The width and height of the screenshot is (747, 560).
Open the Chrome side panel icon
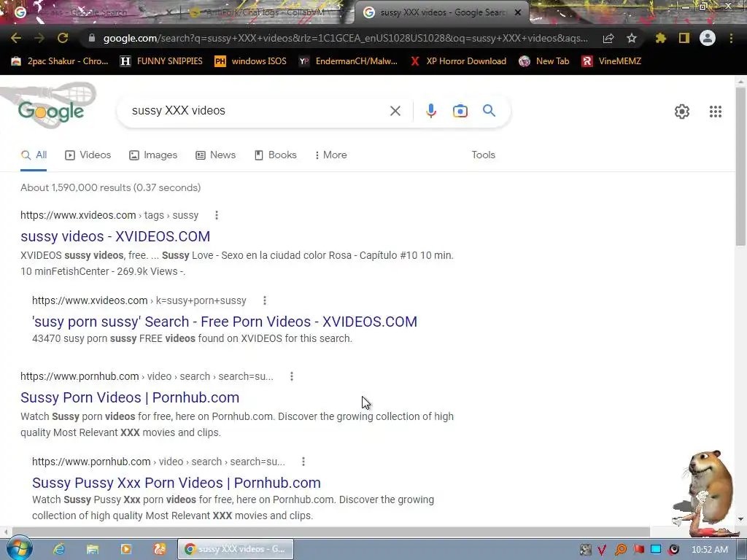[684, 38]
